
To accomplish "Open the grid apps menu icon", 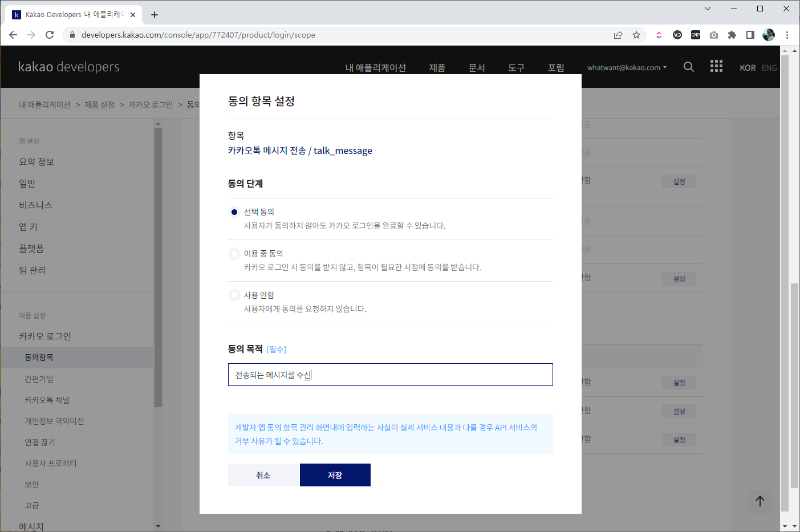I will [x=716, y=66].
